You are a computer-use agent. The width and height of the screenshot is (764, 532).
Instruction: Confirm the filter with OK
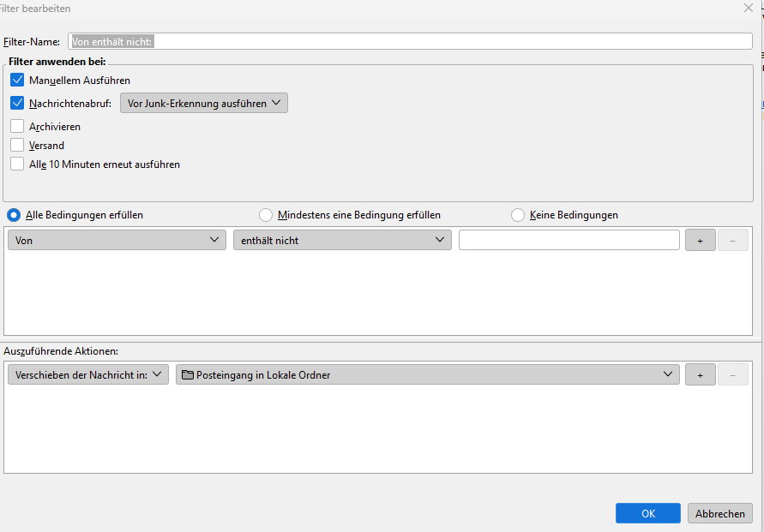tap(648, 513)
